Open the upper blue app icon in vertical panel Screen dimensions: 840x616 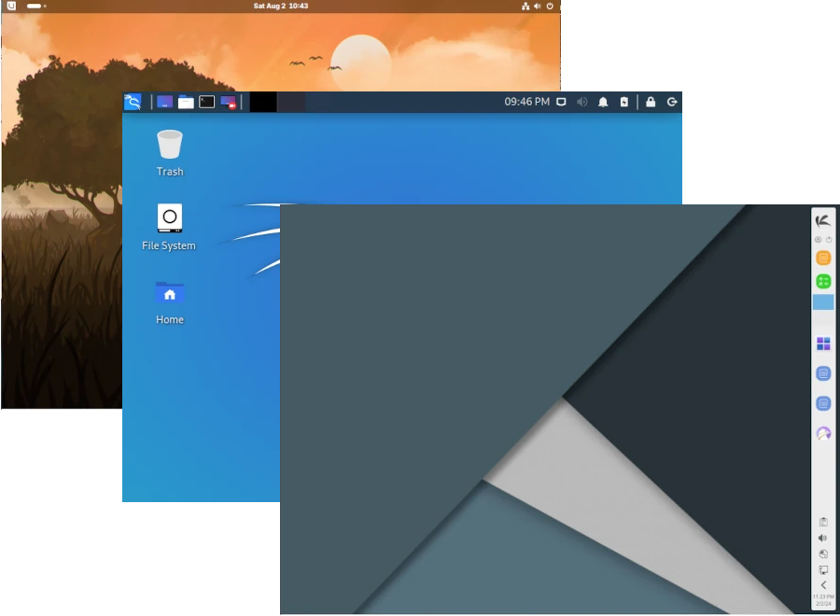point(823,373)
